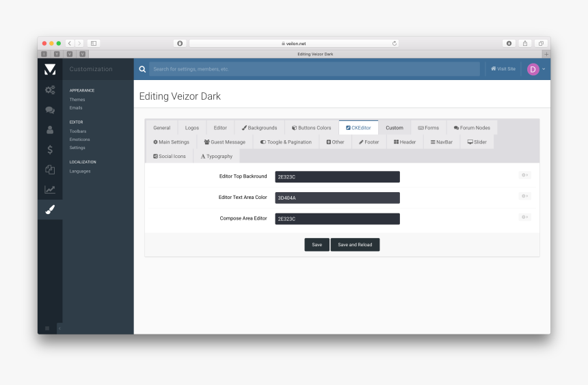588x385 pixels.
Task: Switch to the Other tab
Action: [335, 142]
